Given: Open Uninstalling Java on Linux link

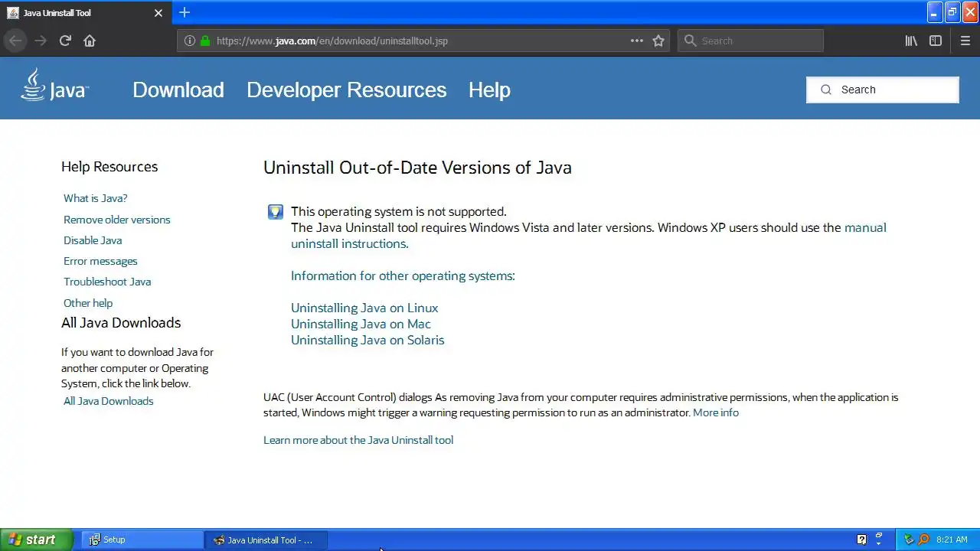Looking at the screenshot, I should click(364, 308).
